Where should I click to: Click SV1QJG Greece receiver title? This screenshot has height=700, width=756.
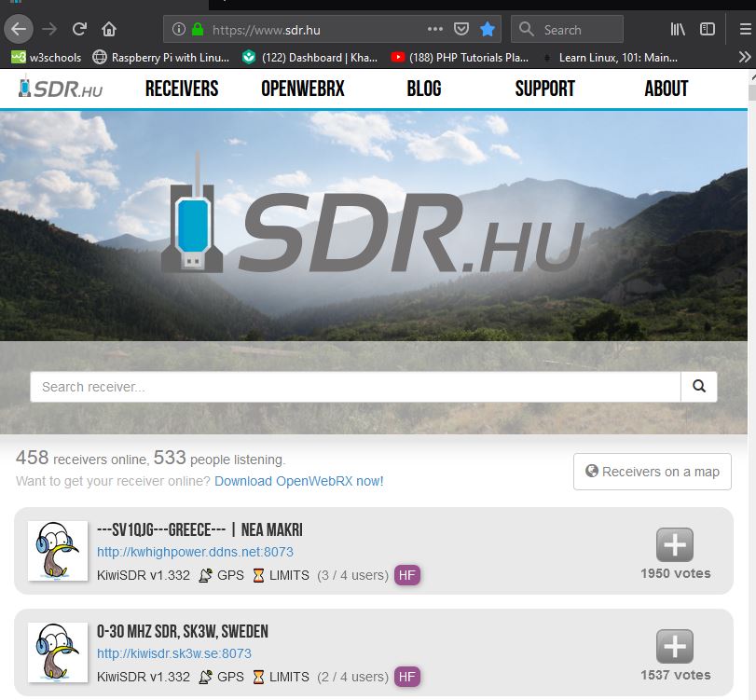(x=199, y=529)
